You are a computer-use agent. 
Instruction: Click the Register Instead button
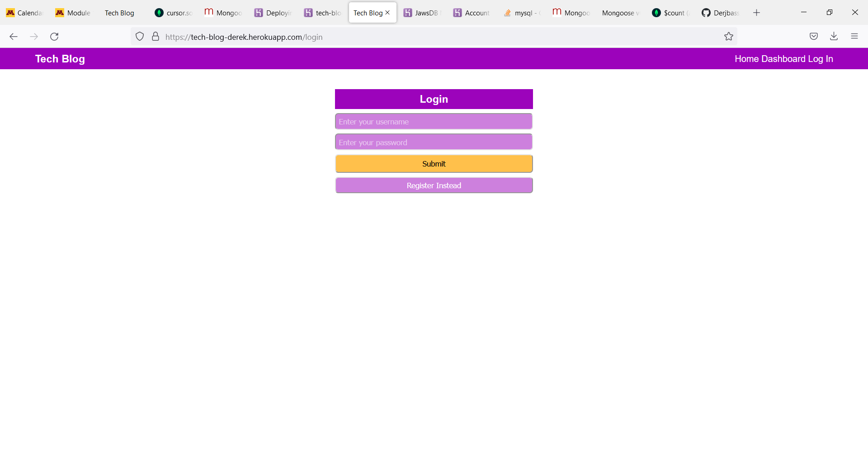pos(434,185)
